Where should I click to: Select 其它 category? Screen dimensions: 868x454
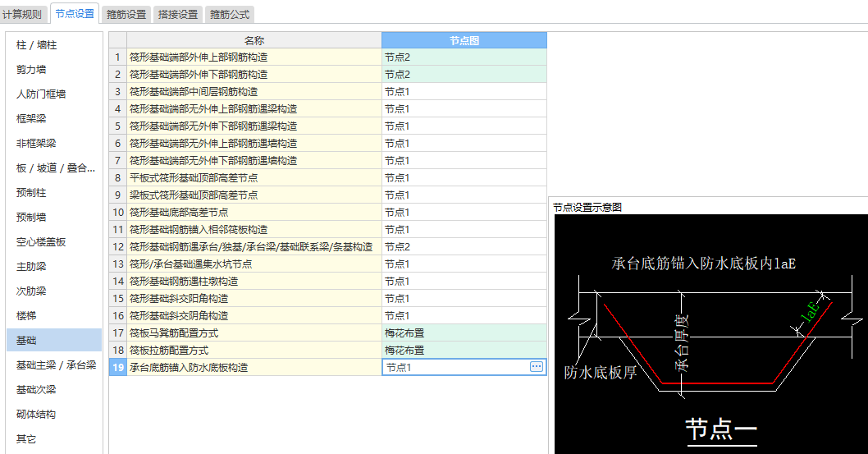point(53,439)
